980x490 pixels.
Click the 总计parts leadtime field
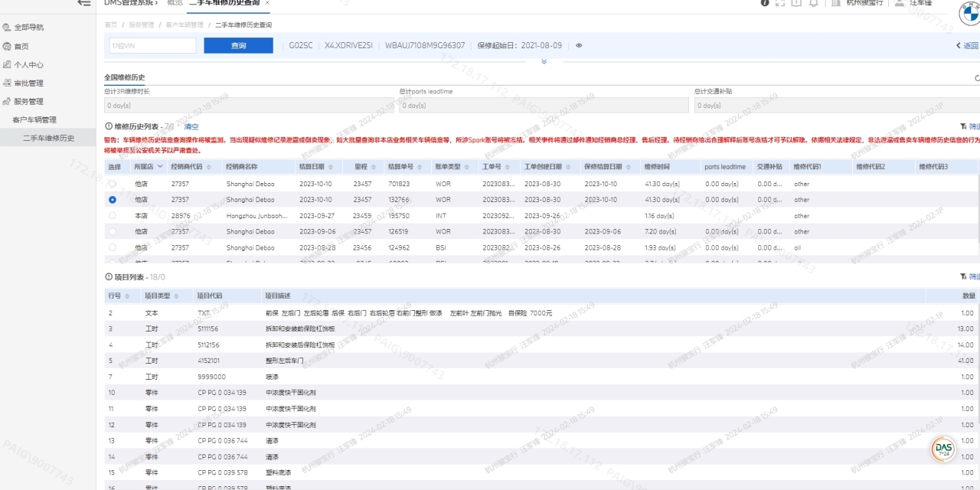coord(544,106)
